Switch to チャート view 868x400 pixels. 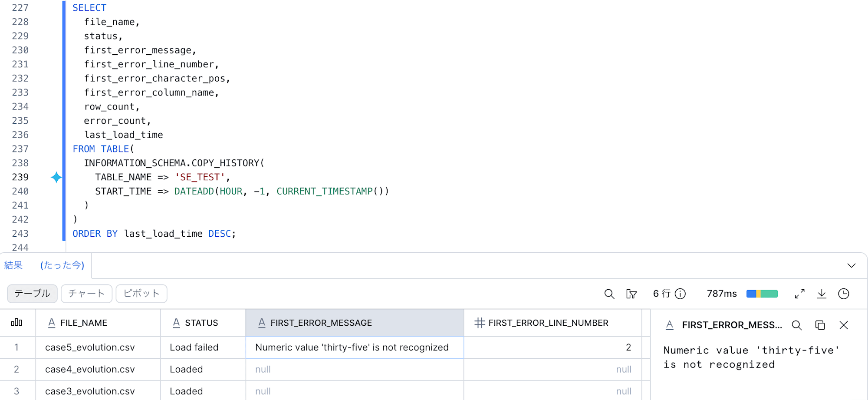click(x=86, y=294)
